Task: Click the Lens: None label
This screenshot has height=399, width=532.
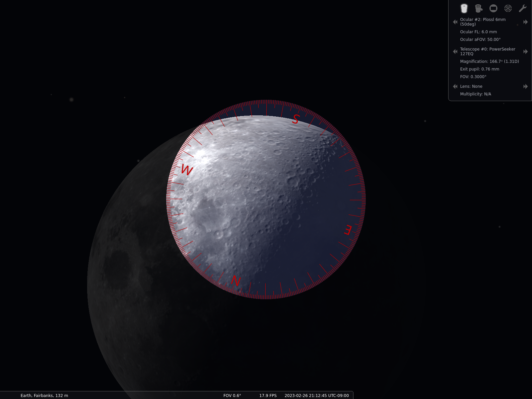Action: (471, 86)
